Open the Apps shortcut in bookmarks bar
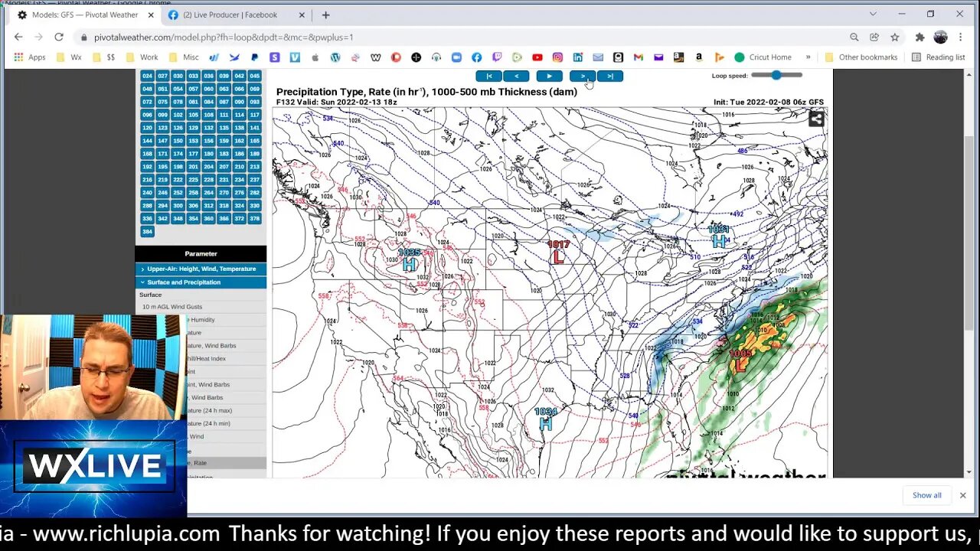 pos(29,57)
